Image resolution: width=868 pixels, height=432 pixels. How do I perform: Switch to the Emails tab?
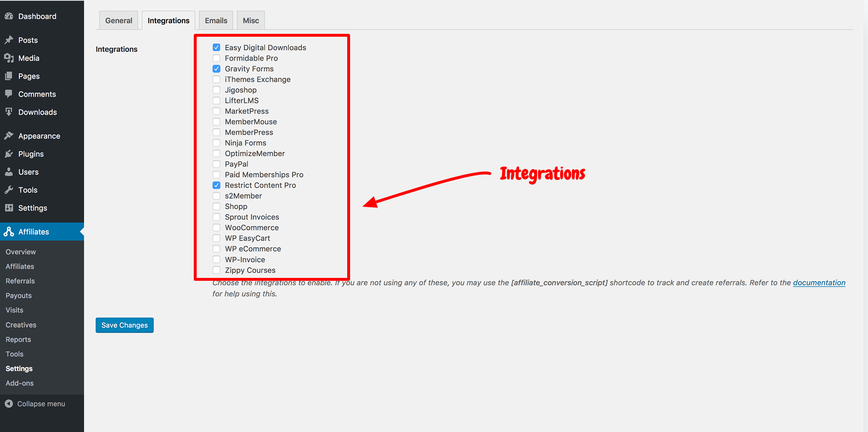coord(216,21)
